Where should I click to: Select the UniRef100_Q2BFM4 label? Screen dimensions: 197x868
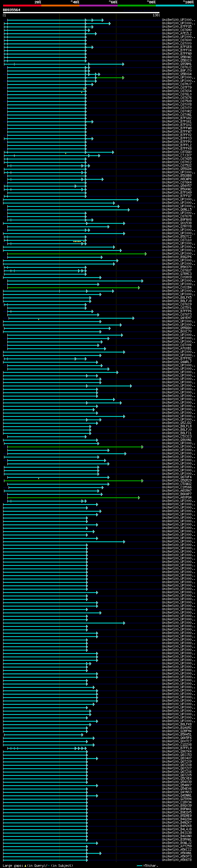(177, 731)
